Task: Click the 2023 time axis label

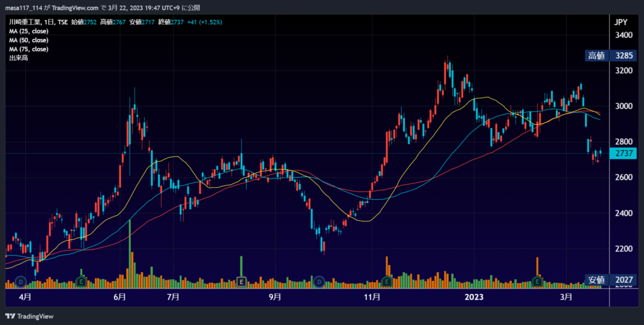Action: click(x=475, y=297)
